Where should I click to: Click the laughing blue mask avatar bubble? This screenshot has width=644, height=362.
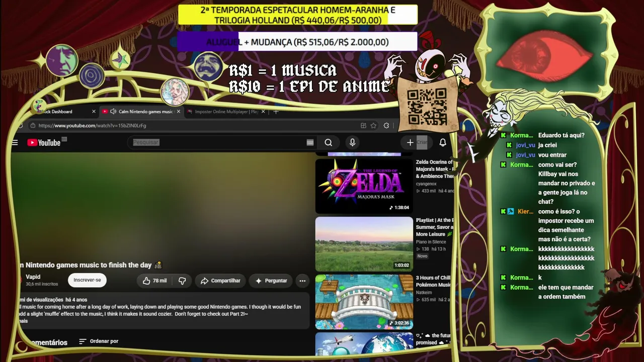[209, 66]
